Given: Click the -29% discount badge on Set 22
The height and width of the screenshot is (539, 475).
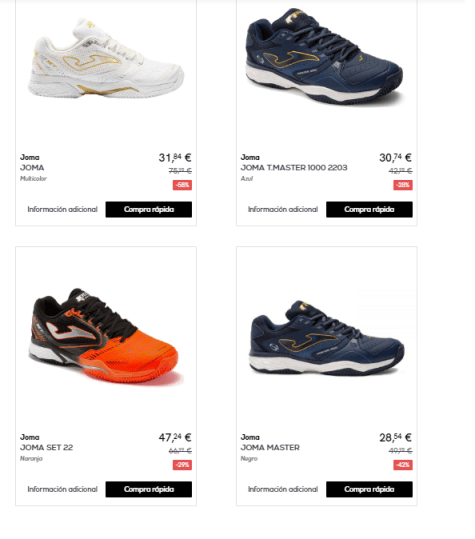Looking at the screenshot, I should 182,465.
